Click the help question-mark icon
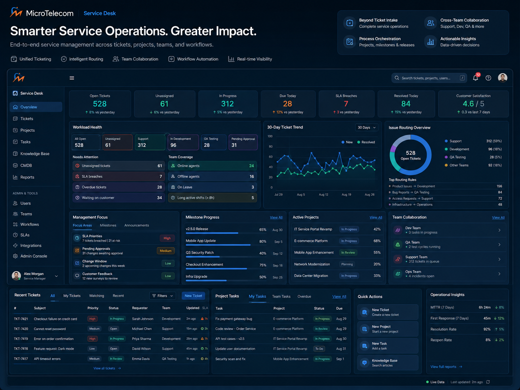 click(x=488, y=78)
